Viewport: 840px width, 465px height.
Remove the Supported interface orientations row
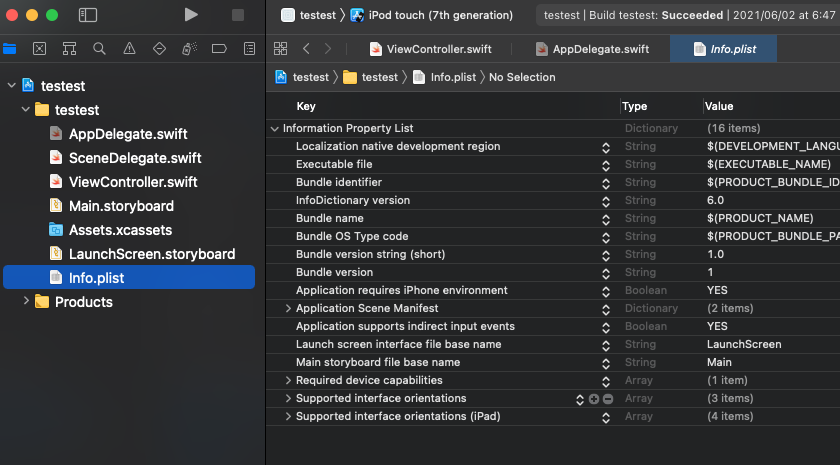point(608,399)
